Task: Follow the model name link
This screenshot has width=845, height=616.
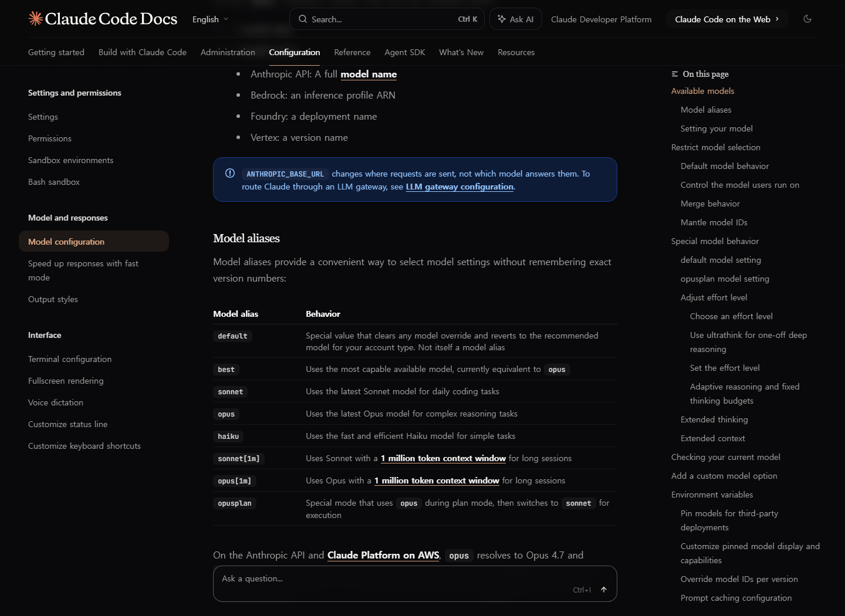Action: [369, 74]
